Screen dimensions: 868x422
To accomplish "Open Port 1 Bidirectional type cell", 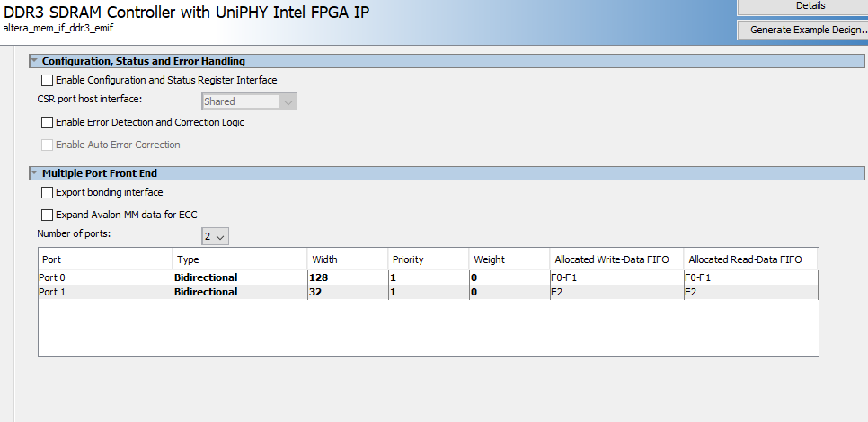I will click(240, 292).
